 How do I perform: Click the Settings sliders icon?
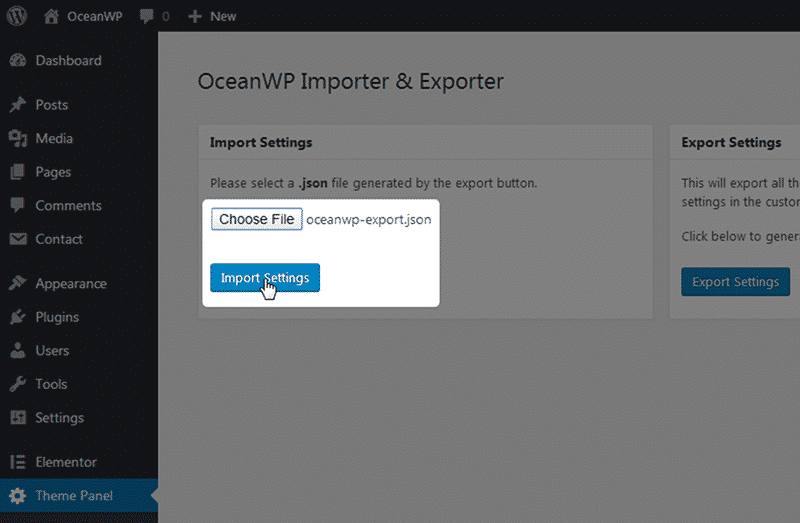[x=18, y=417]
